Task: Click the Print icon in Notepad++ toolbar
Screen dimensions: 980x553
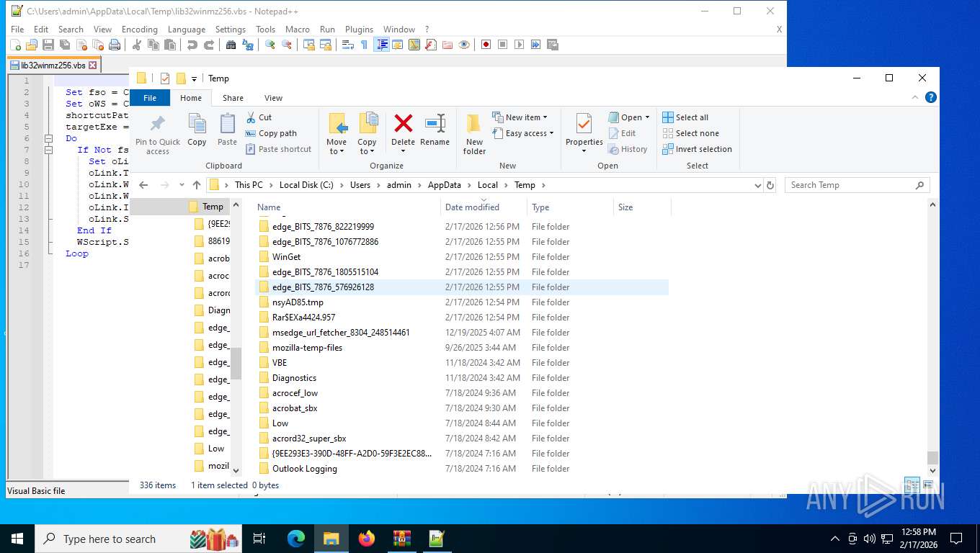Action: pos(114,45)
